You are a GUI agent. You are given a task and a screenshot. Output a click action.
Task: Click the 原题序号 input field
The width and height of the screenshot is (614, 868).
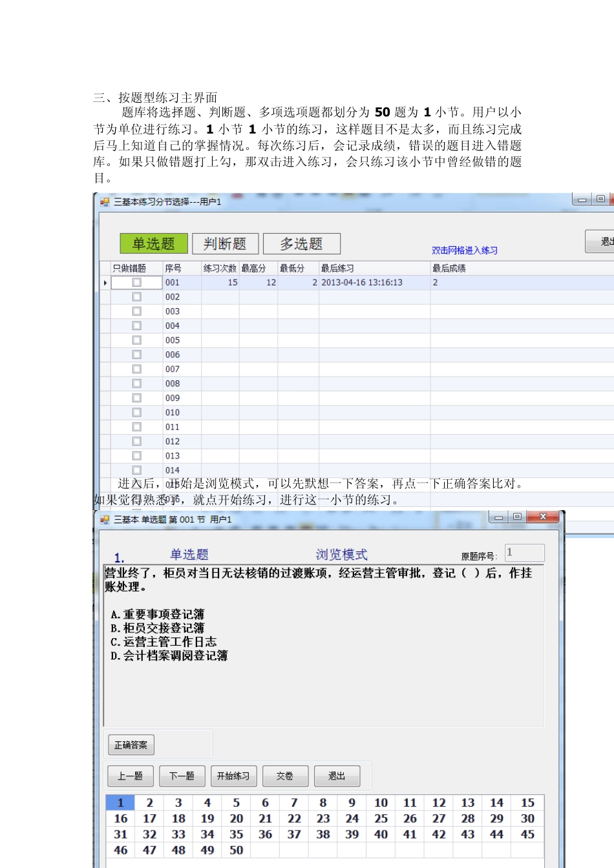point(524,553)
